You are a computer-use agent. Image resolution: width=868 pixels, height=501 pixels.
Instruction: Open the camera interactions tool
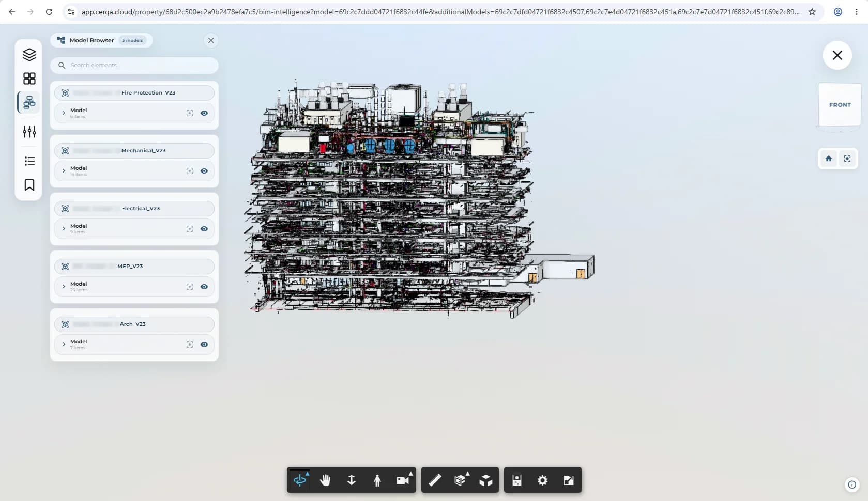click(403, 480)
